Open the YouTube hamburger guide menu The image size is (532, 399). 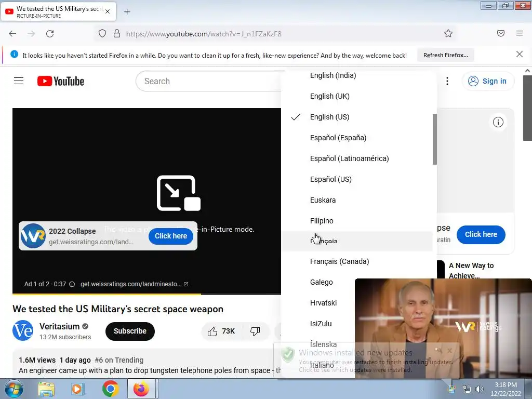pos(19,81)
